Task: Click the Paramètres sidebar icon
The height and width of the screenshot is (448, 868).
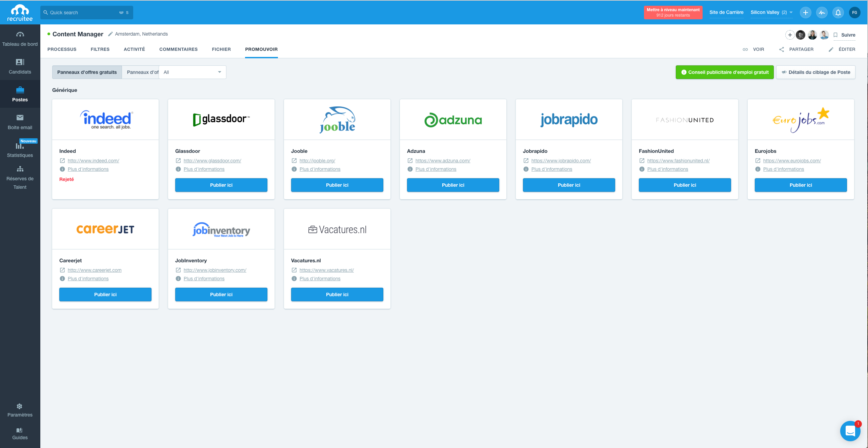Action: point(20,406)
